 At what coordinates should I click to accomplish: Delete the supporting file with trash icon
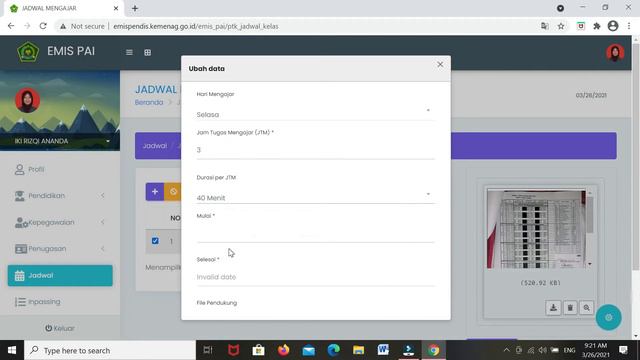coord(570,308)
